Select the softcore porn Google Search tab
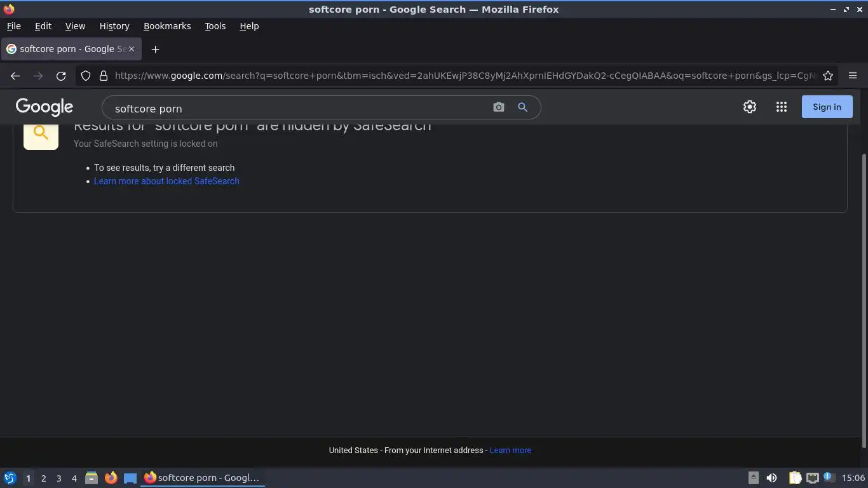The height and width of the screenshot is (488, 868). click(x=71, y=49)
